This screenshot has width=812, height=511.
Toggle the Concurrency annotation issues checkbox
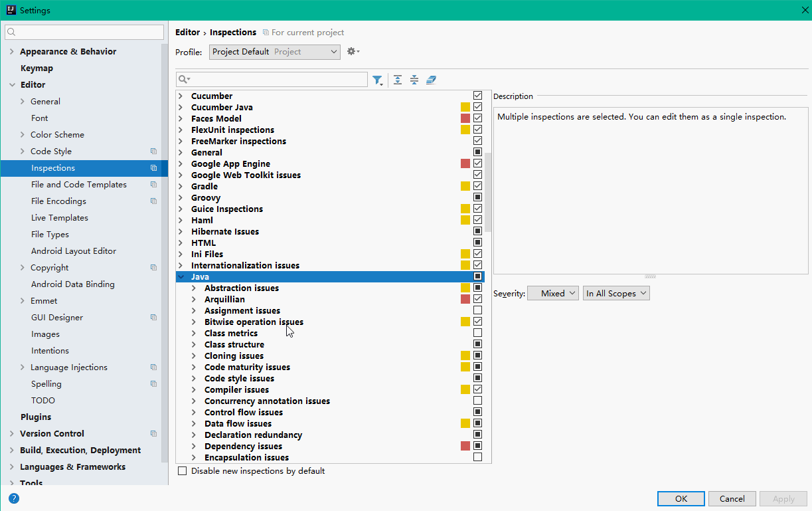point(477,401)
